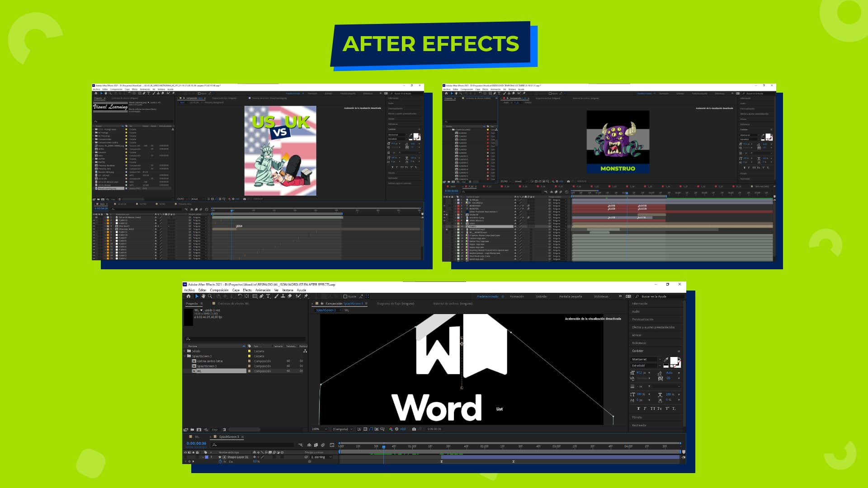This screenshot has width=868, height=488.
Task: Click the yellow label swatch of the Sólido folder
Action: point(249,351)
